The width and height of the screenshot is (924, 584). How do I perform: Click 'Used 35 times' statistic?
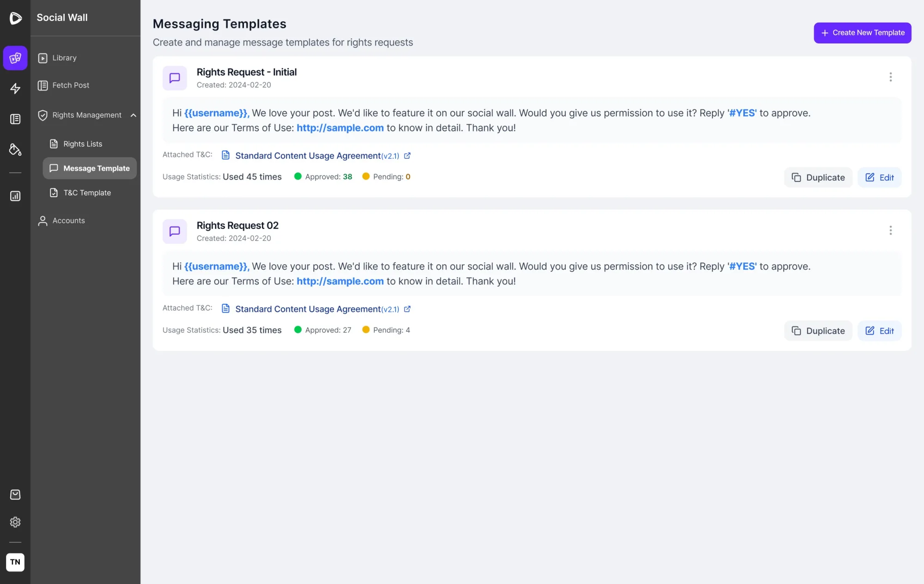click(252, 330)
